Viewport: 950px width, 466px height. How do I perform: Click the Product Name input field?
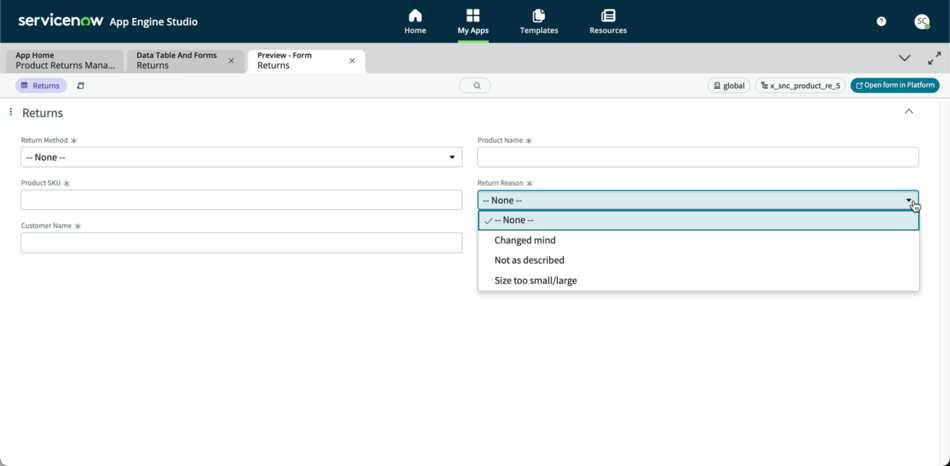pos(698,157)
